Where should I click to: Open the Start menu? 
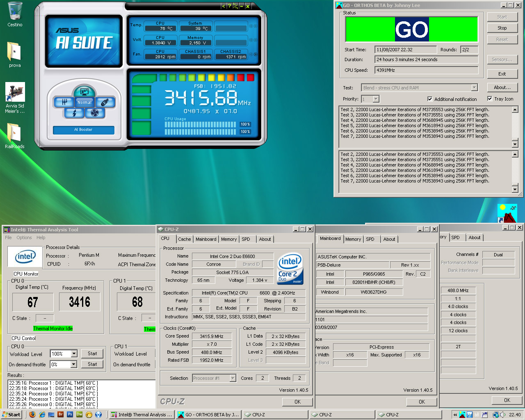11,415
